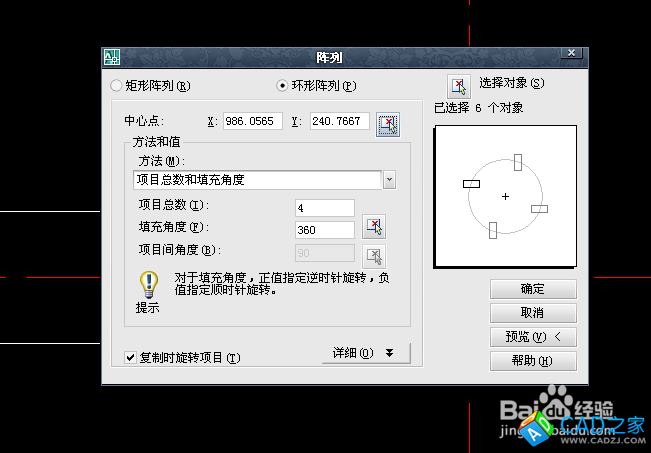This screenshot has height=453, width=651.
Task: Click the 确定 button
Action: [x=533, y=289]
